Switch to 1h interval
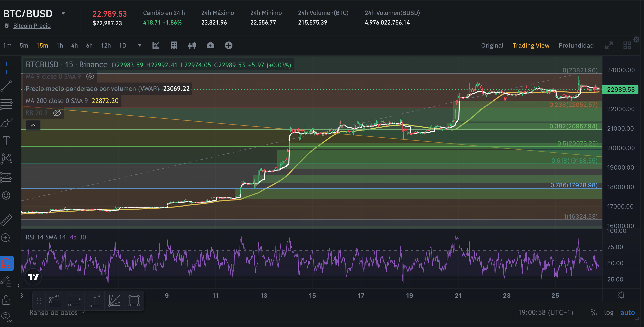 [x=60, y=46]
